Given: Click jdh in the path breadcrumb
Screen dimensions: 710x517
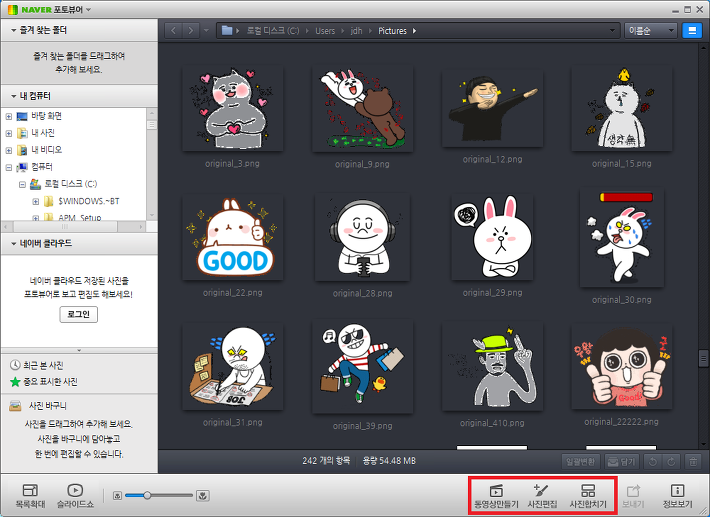Looking at the screenshot, I should coord(356,31).
